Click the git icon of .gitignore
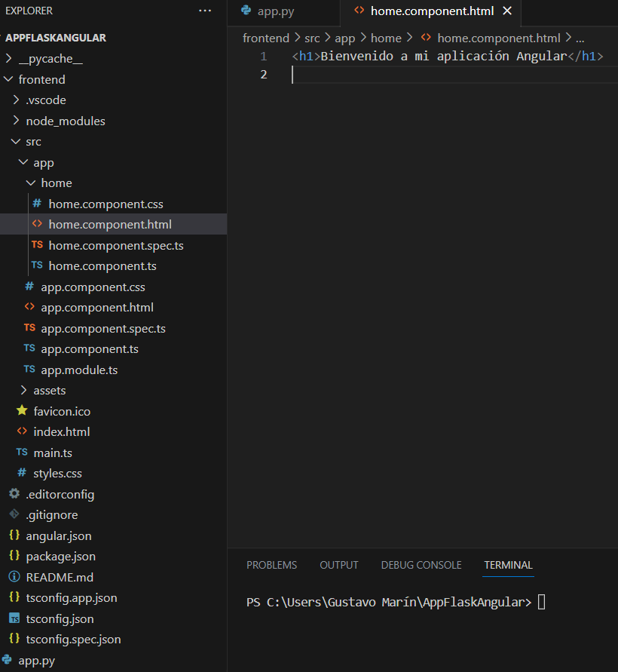618x672 pixels. click(x=14, y=514)
